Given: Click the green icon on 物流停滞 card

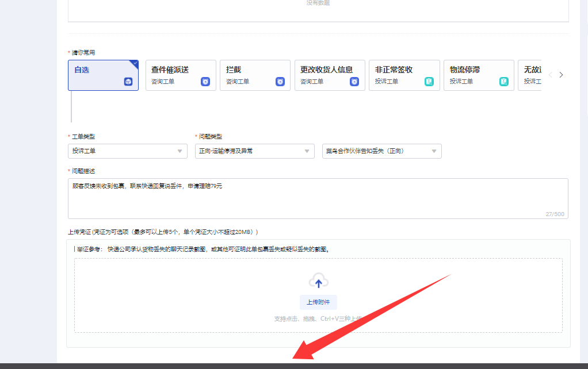Looking at the screenshot, I should pos(504,81).
